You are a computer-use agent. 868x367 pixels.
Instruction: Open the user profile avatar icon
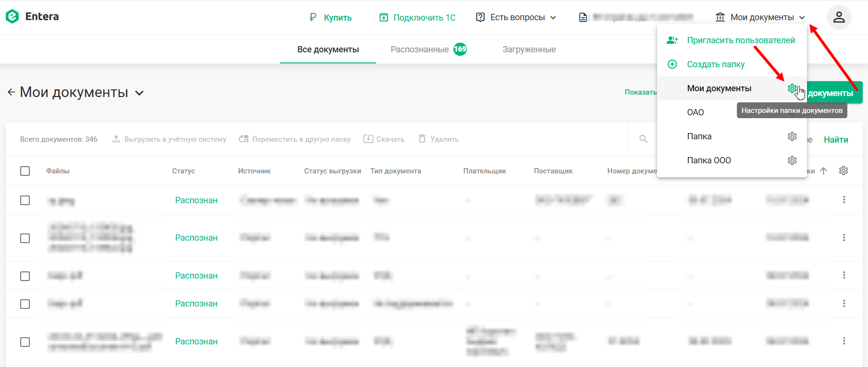[x=839, y=17]
